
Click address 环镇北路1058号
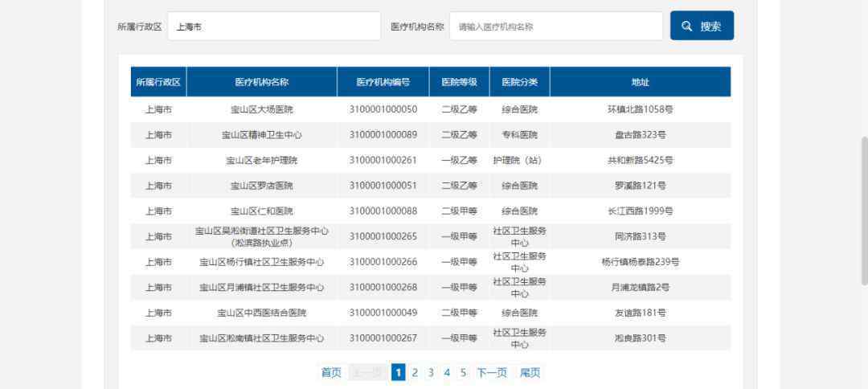point(640,109)
